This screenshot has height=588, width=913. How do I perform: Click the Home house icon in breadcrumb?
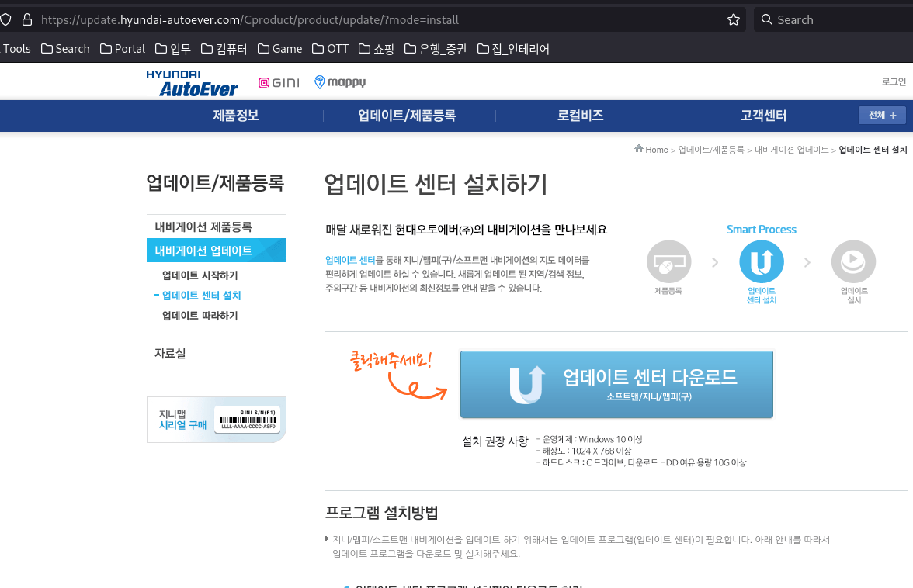pyautogui.click(x=639, y=149)
